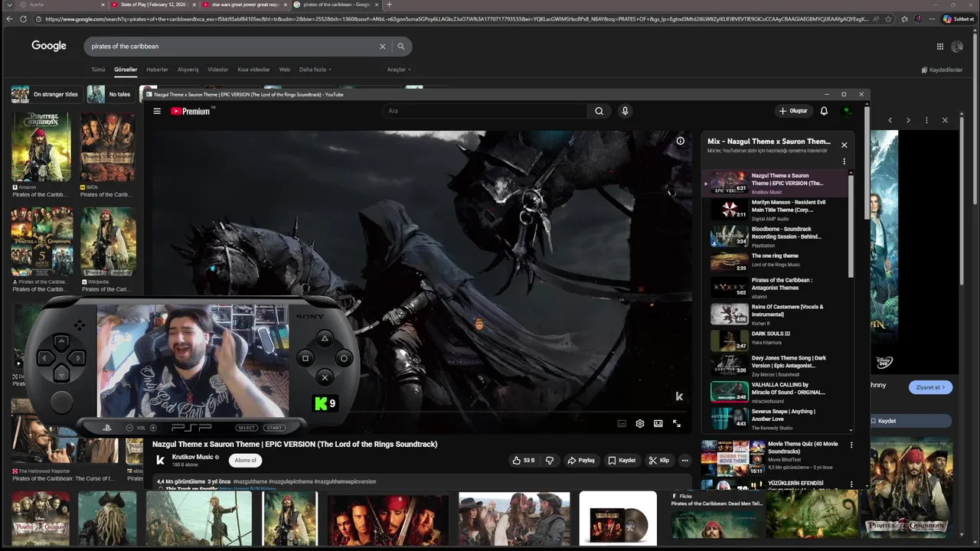Open Krutikov Music channel link
This screenshot has width=980, height=551.
click(193, 457)
